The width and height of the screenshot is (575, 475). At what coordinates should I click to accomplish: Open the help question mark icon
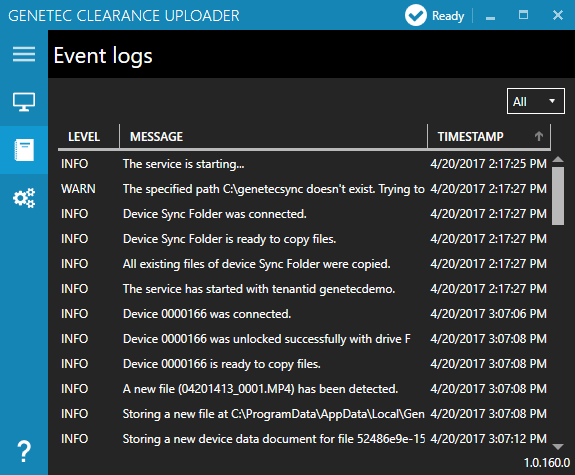[24, 451]
